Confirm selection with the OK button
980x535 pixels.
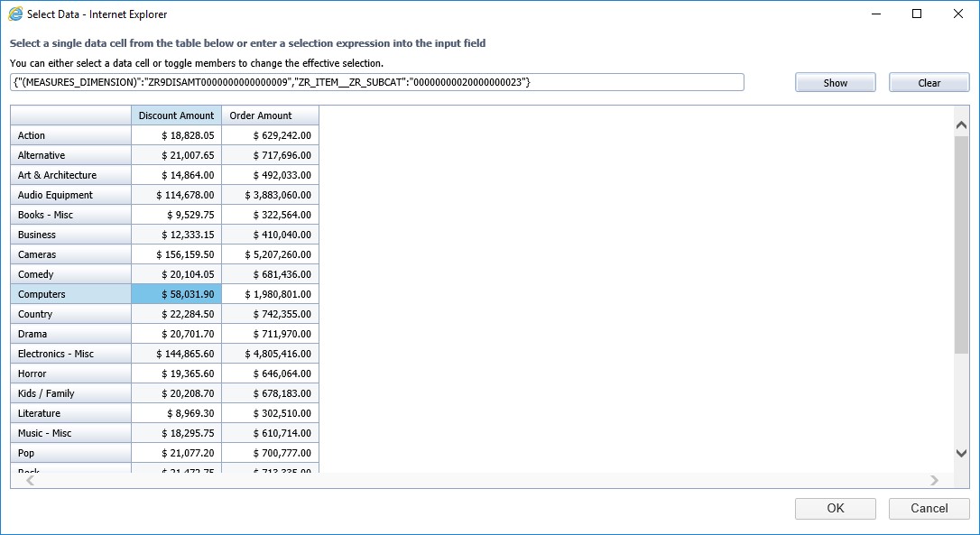click(835, 508)
